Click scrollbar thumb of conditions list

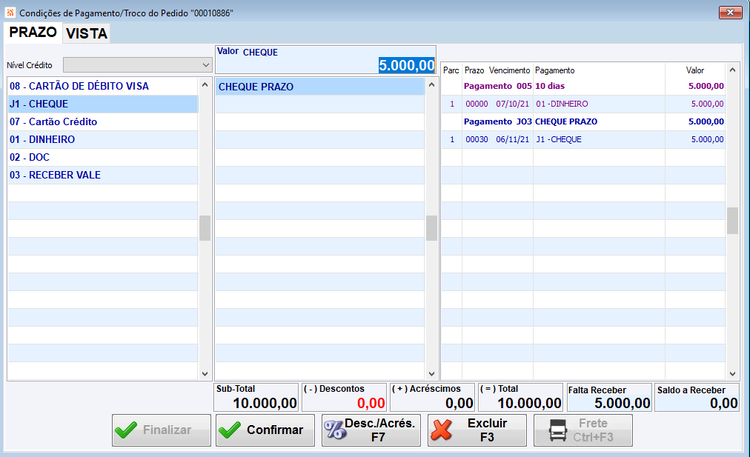431,228
